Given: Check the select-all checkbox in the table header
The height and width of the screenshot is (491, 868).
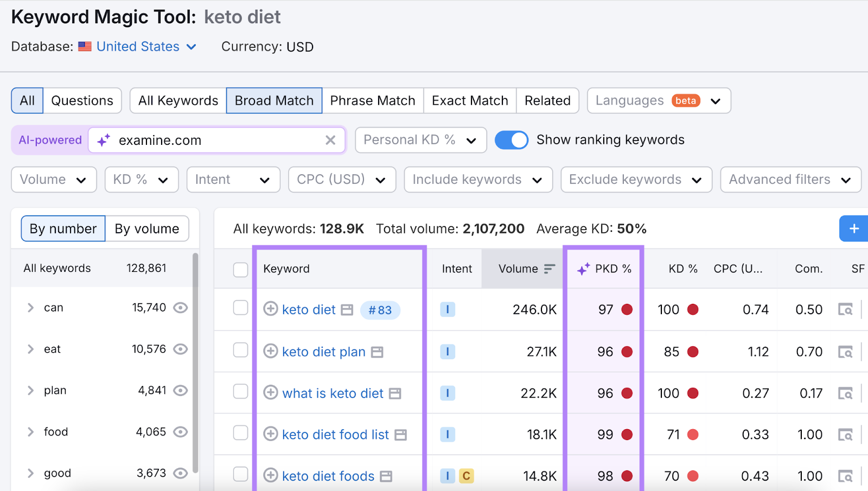Looking at the screenshot, I should [x=240, y=269].
